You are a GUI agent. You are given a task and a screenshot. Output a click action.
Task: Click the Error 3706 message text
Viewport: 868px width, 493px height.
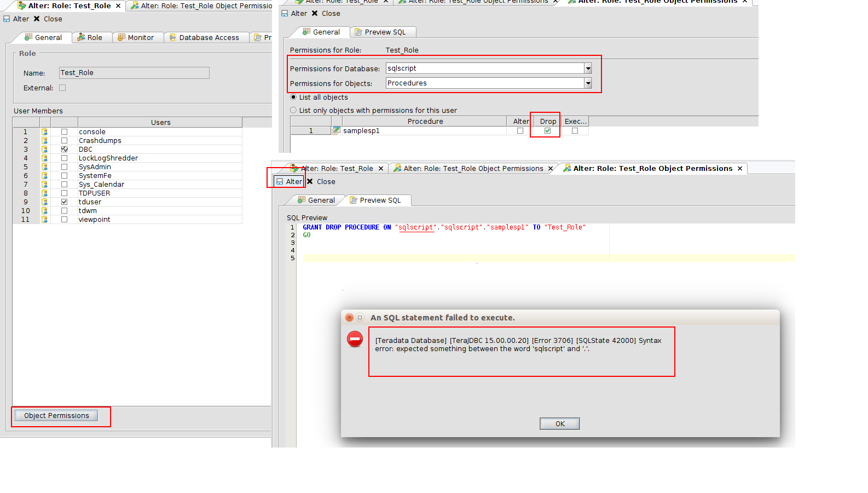518,345
